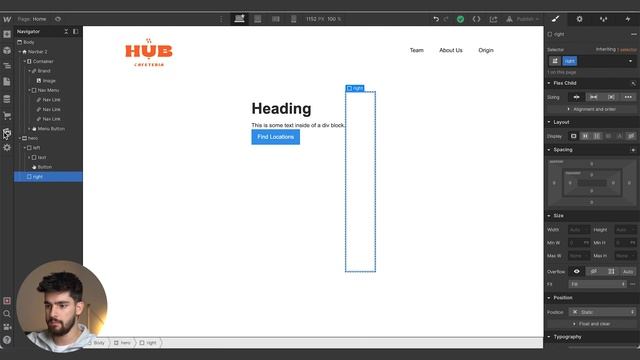Switch to the Style panel brush tab
Screen dimensions: 640x360
[556, 19]
